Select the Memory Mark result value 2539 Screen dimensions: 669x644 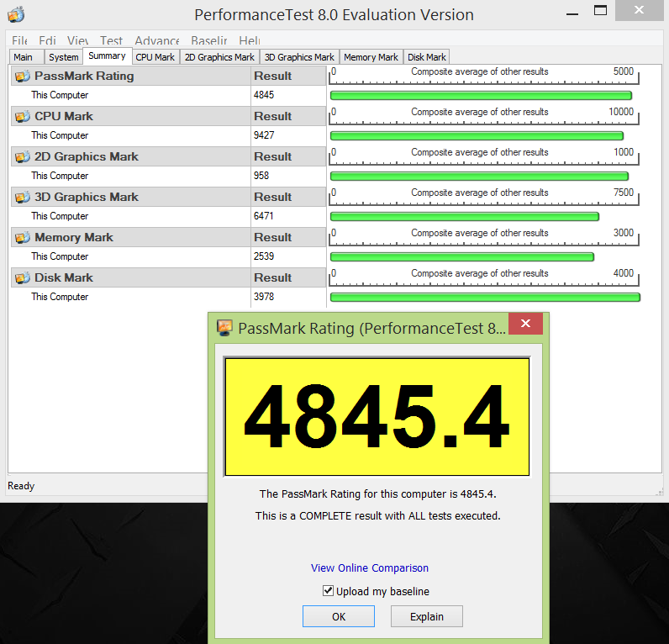(264, 256)
